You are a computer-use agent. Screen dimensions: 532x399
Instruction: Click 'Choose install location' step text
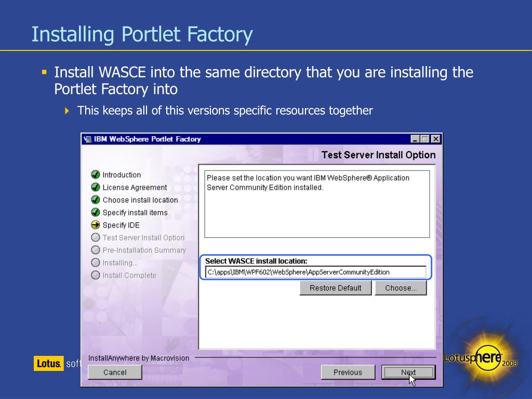pos(140,200)
